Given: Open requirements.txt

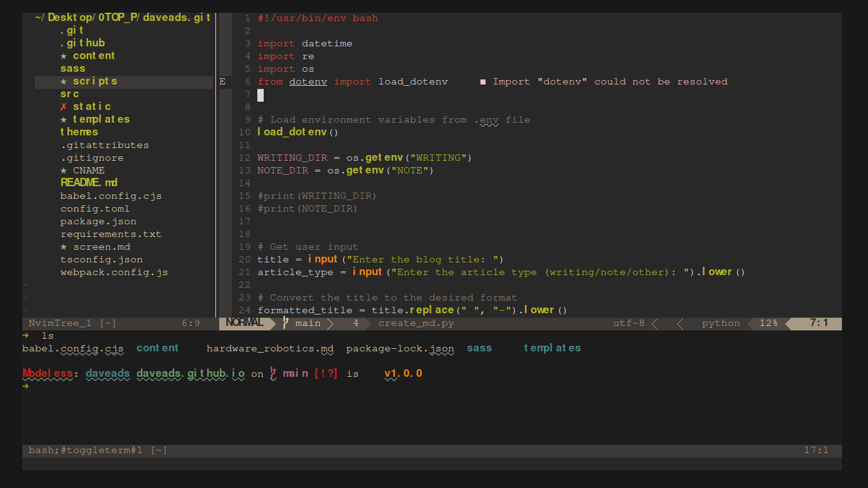Looking at the screenshot, I should coord(111,234).
